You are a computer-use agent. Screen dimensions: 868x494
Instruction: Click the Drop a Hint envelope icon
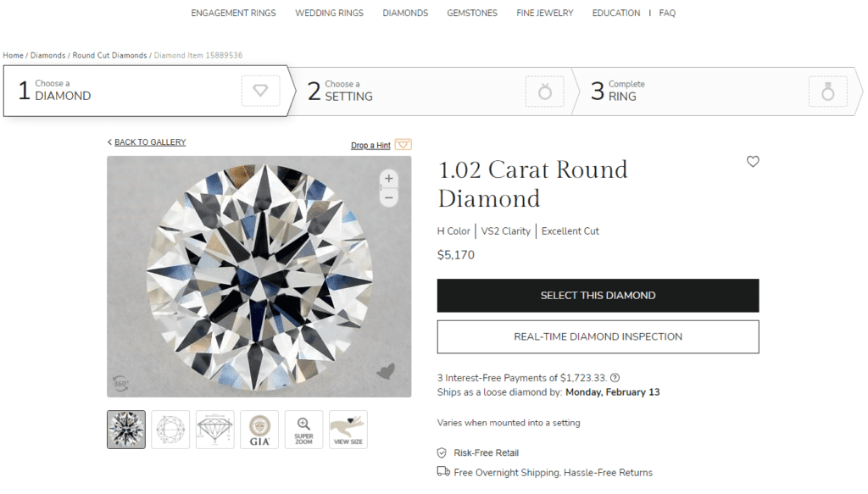[403, 144]
